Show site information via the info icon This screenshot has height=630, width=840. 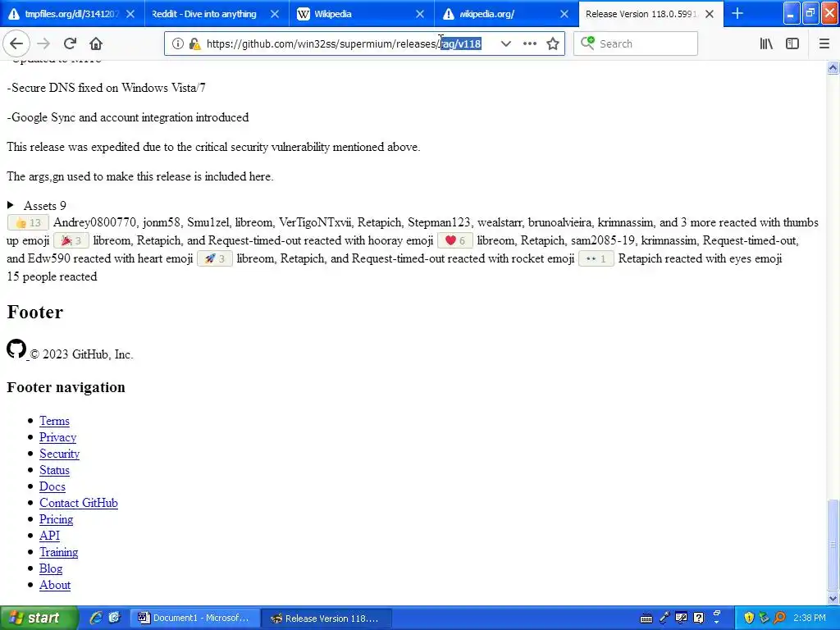tap(177, 44)
